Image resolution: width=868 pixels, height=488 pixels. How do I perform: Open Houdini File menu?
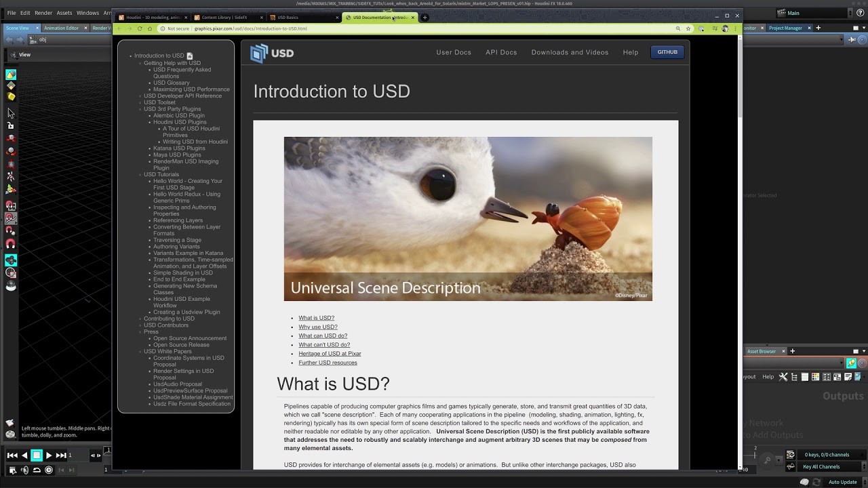point(12,13)
